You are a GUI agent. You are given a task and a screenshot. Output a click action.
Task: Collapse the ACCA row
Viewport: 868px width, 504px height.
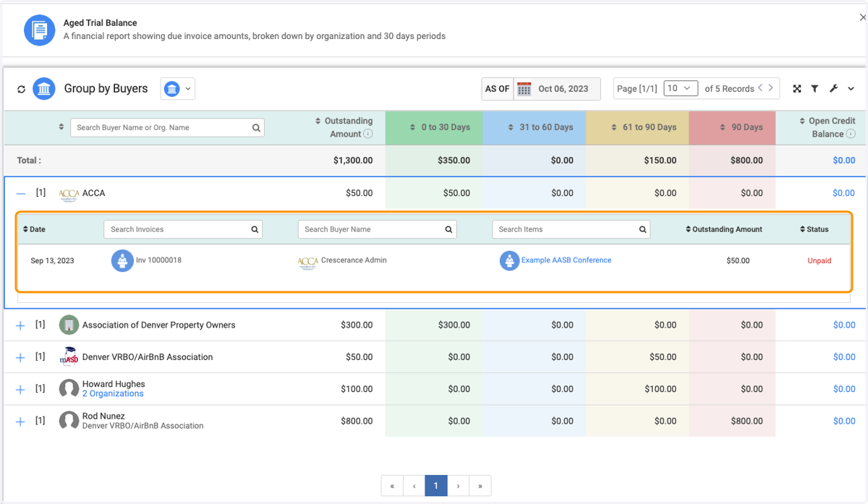point(21,193)
